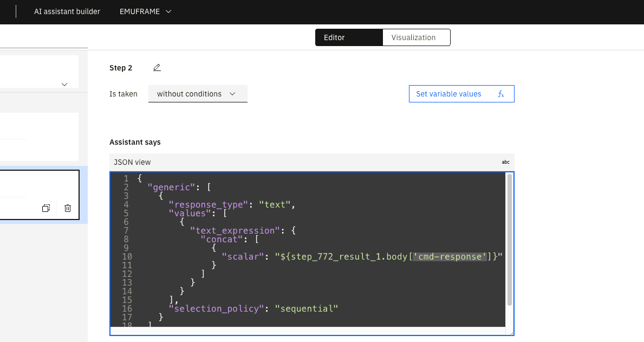Click the highlighted 'cmd-response' text in code
This screenshot has width=644, height=342.
coord(448,256)
